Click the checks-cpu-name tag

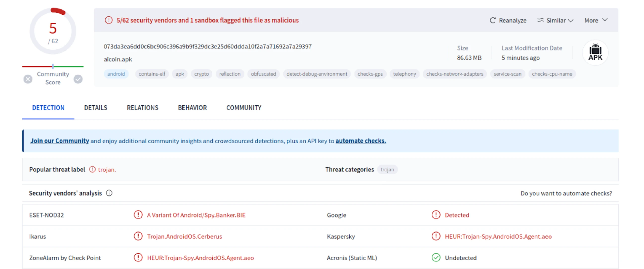click(552, 74)
